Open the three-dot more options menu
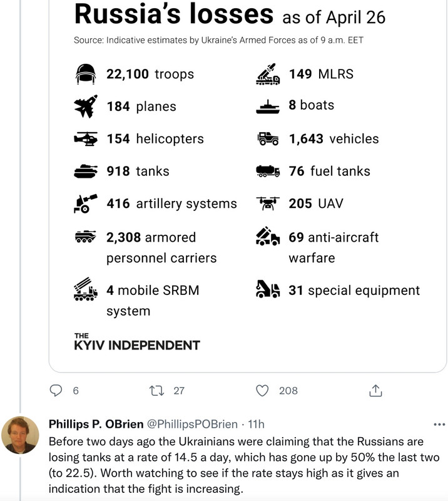The width and height of the screenshot is (448, 501). [x=439, y=425]
